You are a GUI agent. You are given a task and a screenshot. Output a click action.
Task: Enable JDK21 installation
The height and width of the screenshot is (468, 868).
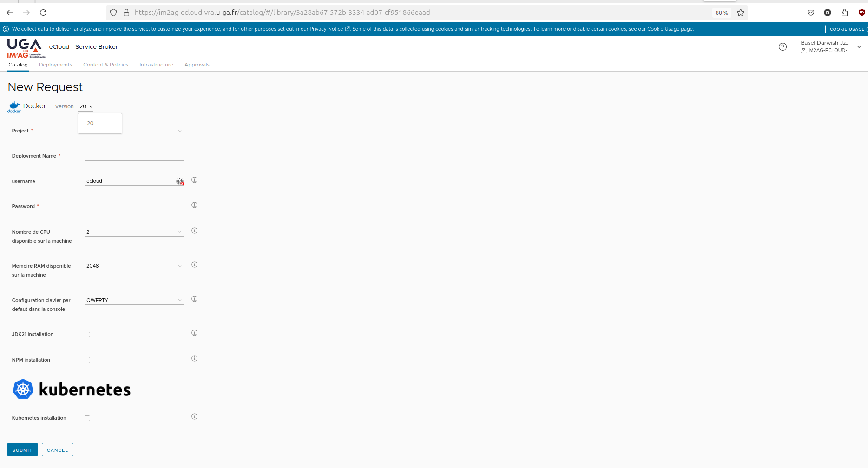tap(87, 334)
